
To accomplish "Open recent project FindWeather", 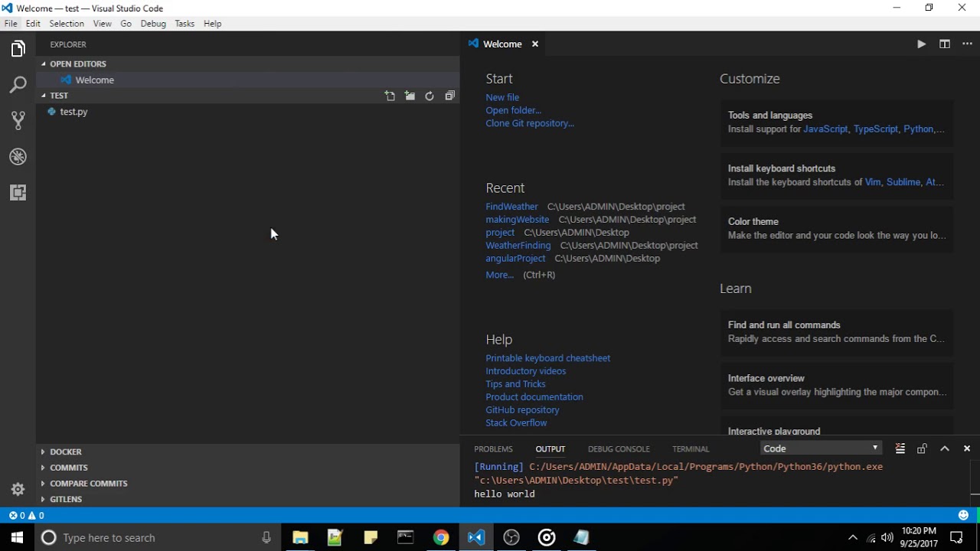I will click(511, 207).
